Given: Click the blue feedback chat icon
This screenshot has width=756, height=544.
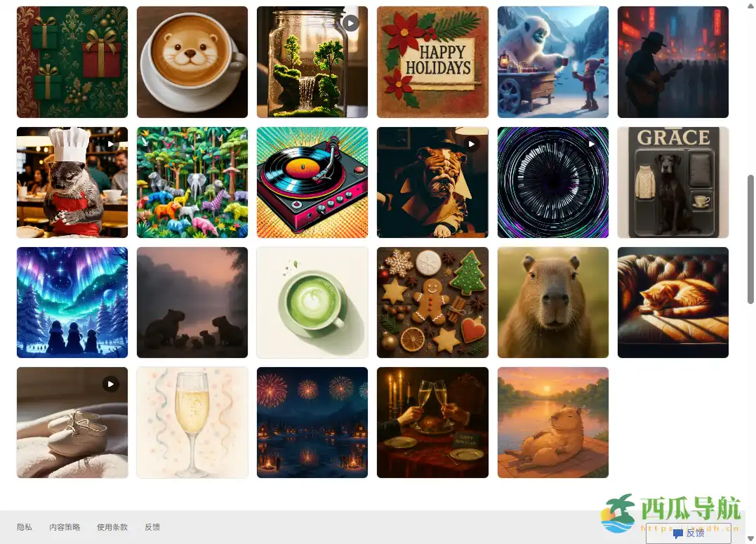Looking at the screenshot, I should 678,533.
